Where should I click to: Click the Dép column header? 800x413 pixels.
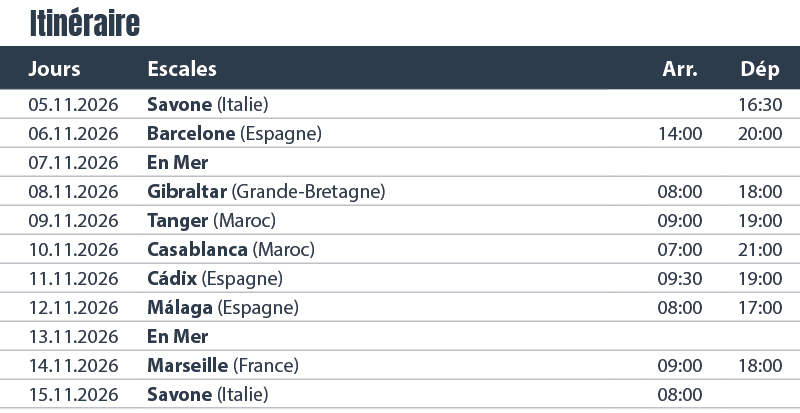pos(759,69)
